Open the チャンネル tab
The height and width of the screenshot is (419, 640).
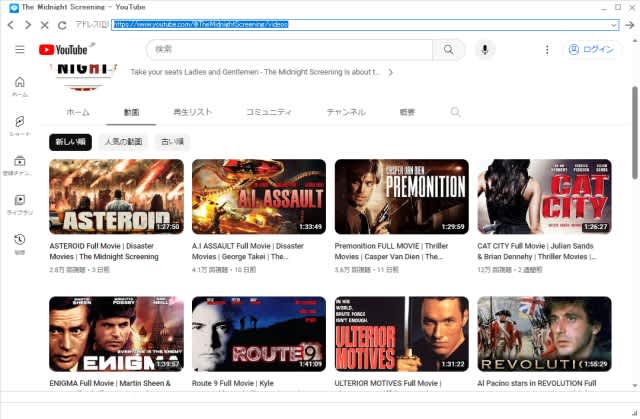coord(346,112)
